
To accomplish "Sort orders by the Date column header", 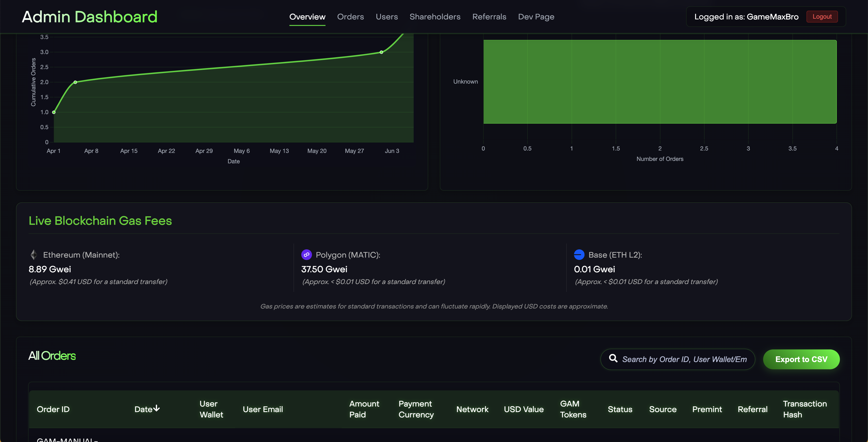I will [144, 409].
